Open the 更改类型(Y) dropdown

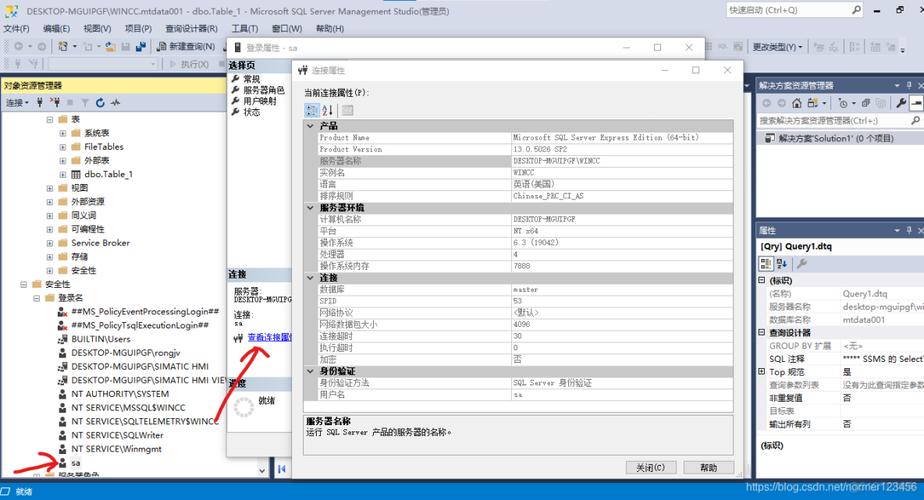pyautogui.click(x=777, y=47)
